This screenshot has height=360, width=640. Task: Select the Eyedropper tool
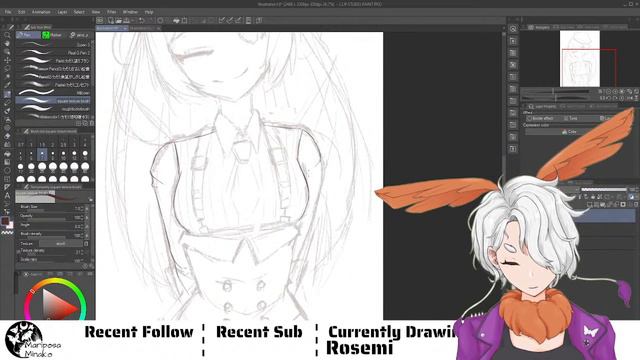(7, 85)
